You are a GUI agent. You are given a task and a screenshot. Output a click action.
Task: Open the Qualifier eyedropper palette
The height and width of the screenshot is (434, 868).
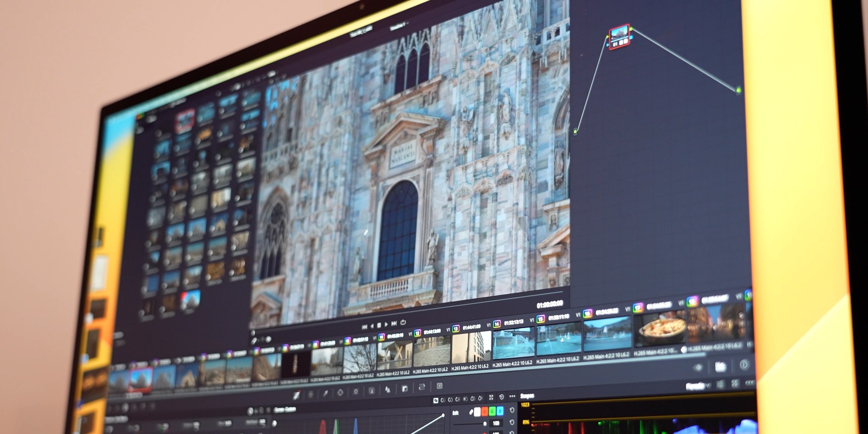[325, 393]
